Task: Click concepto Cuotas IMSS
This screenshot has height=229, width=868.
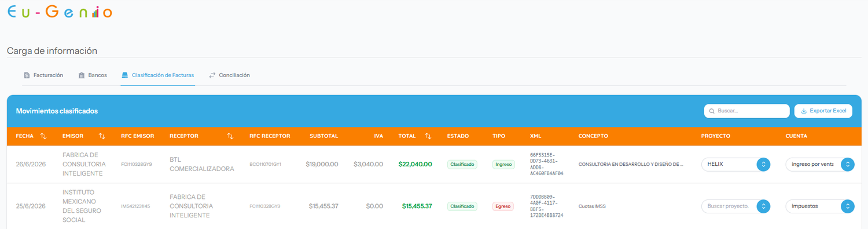Action: coord(592,206)
